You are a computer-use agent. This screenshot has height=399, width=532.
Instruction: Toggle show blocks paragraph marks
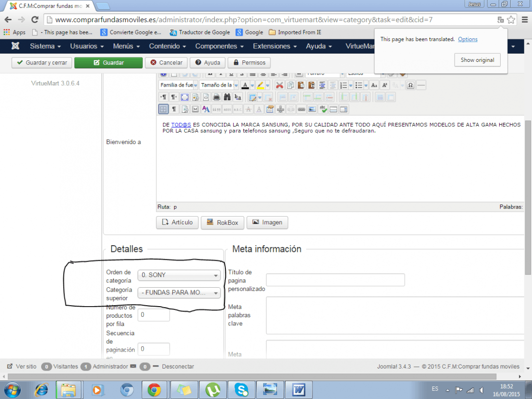(174, 109)
